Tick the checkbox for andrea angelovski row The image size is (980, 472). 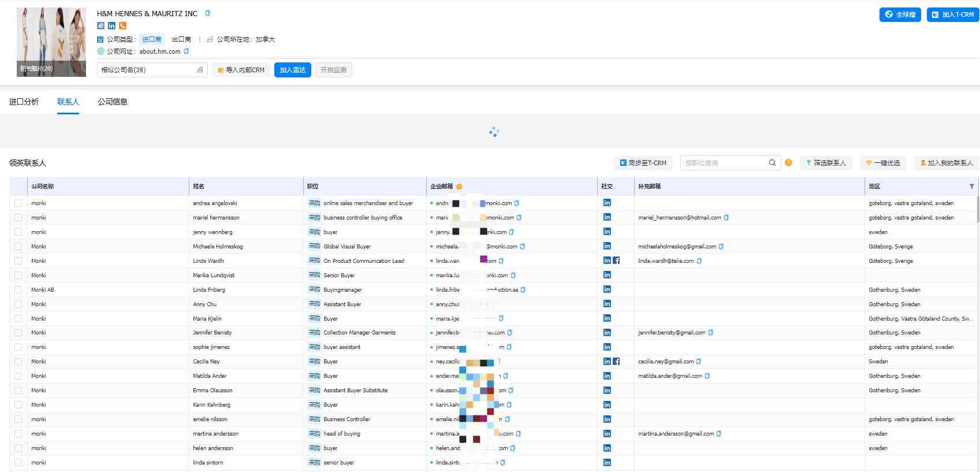point(18,203)
